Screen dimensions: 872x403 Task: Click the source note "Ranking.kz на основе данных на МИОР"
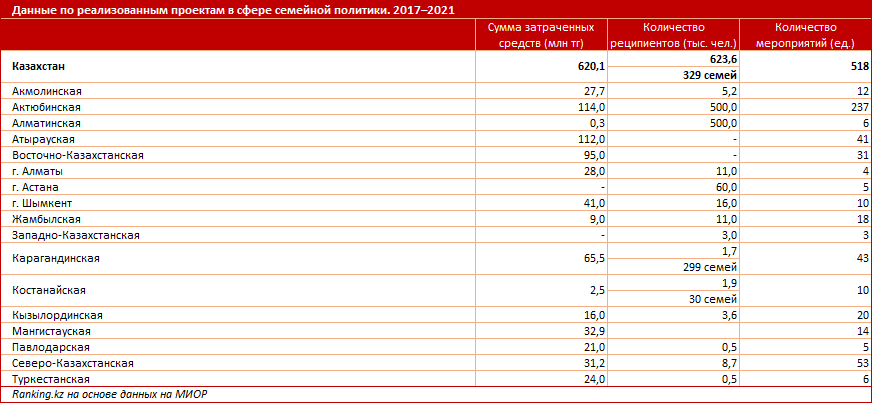point(109,394)
